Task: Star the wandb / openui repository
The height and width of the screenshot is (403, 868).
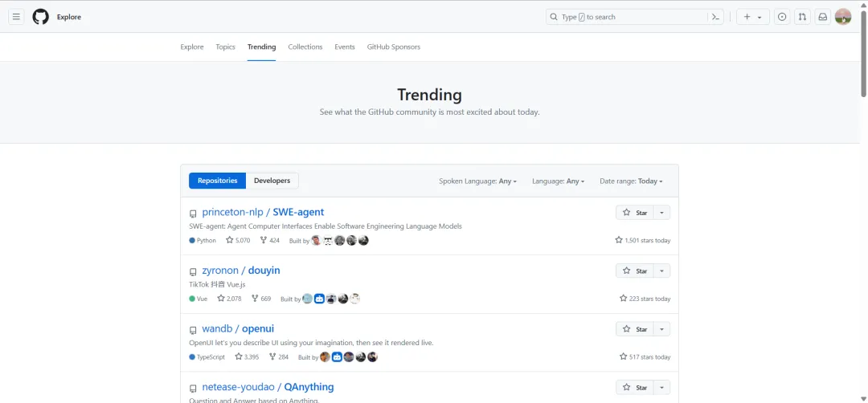Action: tap(635, 329)
